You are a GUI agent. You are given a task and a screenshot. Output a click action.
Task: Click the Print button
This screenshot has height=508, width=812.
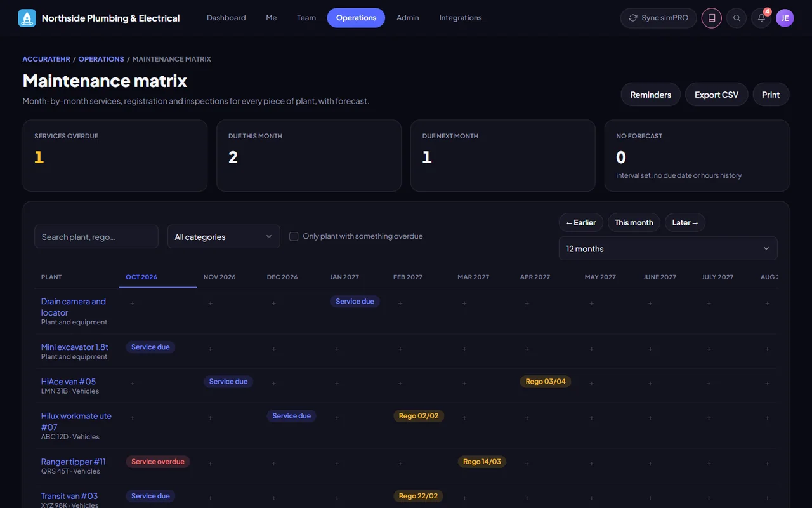point(771,95)
